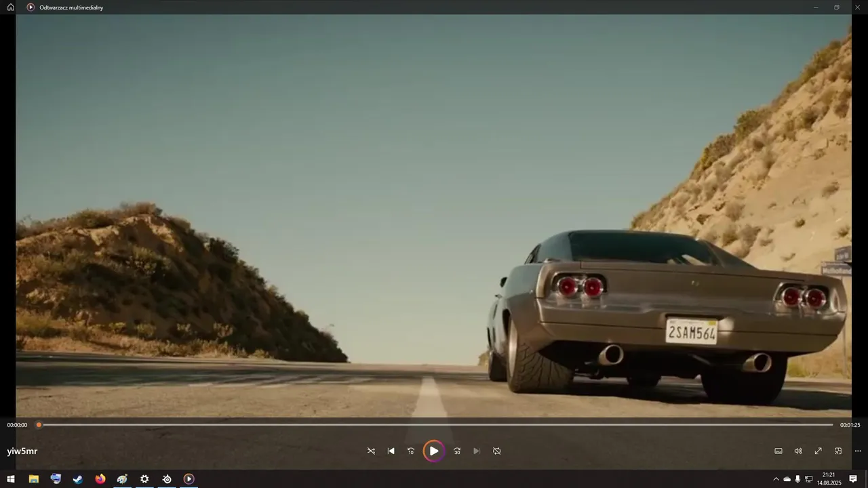Open the SteelSeries app in taskbar

[167, 479]
